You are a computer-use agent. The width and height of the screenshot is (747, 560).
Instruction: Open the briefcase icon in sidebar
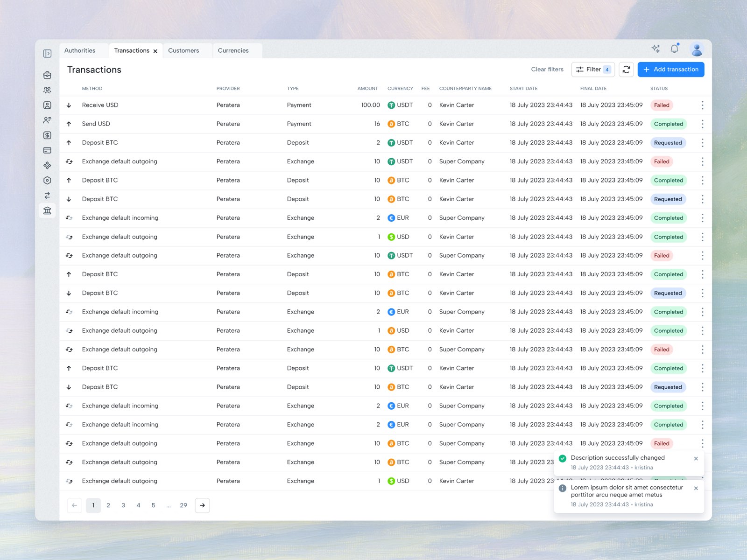(47, 75)
